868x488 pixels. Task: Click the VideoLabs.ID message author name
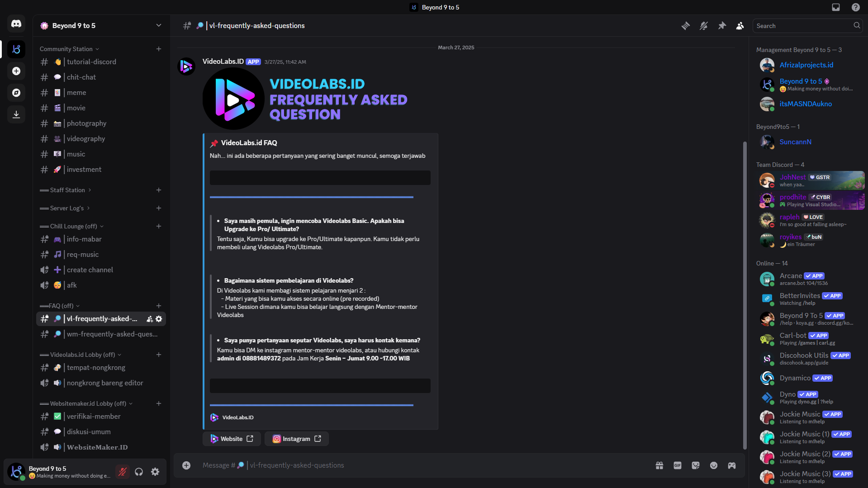(x=223, y=62)
